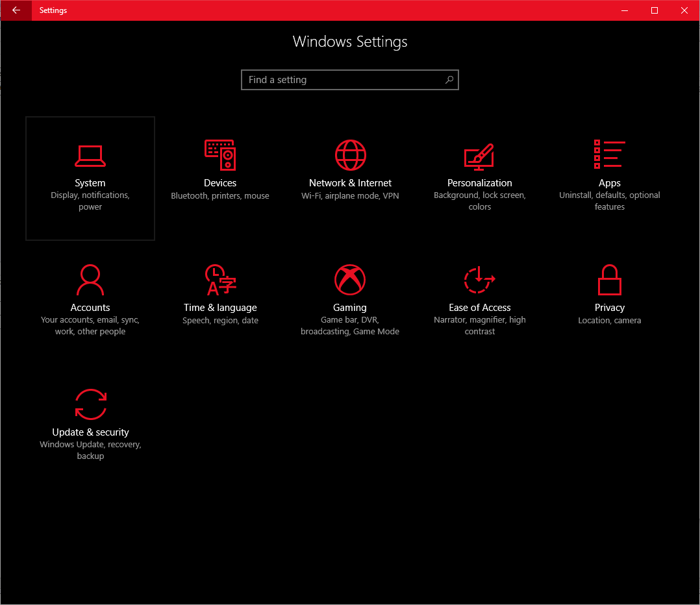Open System settings via laptop icon

tap(90, 155)
